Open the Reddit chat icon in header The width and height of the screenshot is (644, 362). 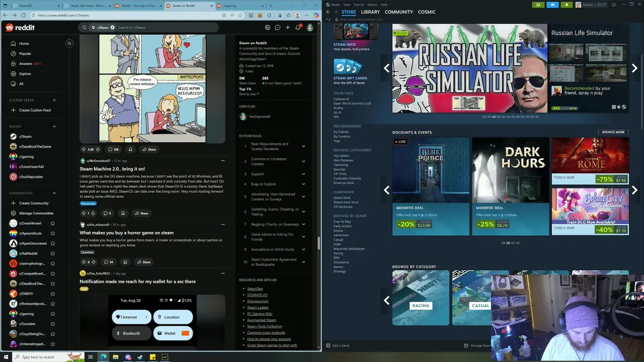click(x=278, y=28)
